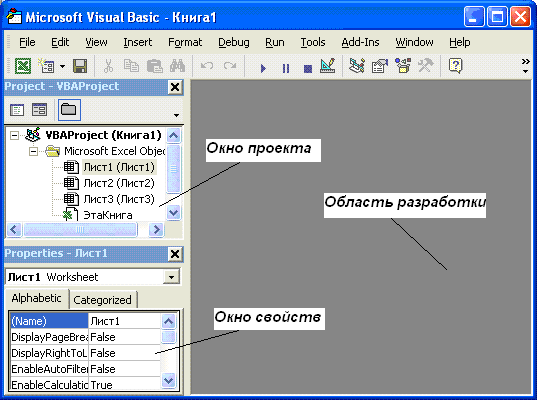
Task: Click the Copy icon in toolbar
Action: coord(131,66)
